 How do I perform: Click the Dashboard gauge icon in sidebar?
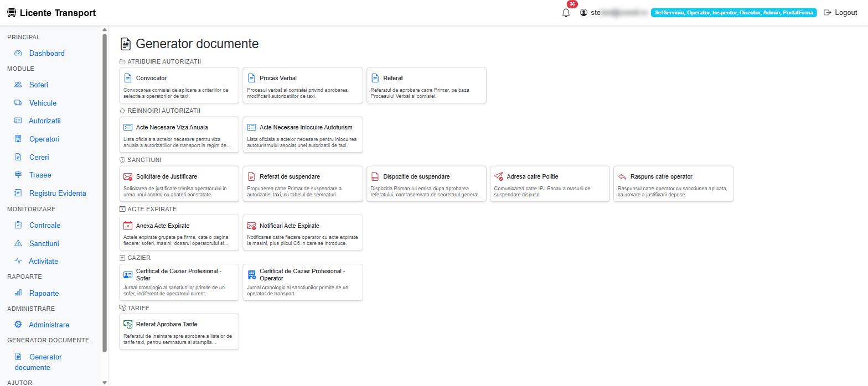pyautogui.click(x=18, y=53)
